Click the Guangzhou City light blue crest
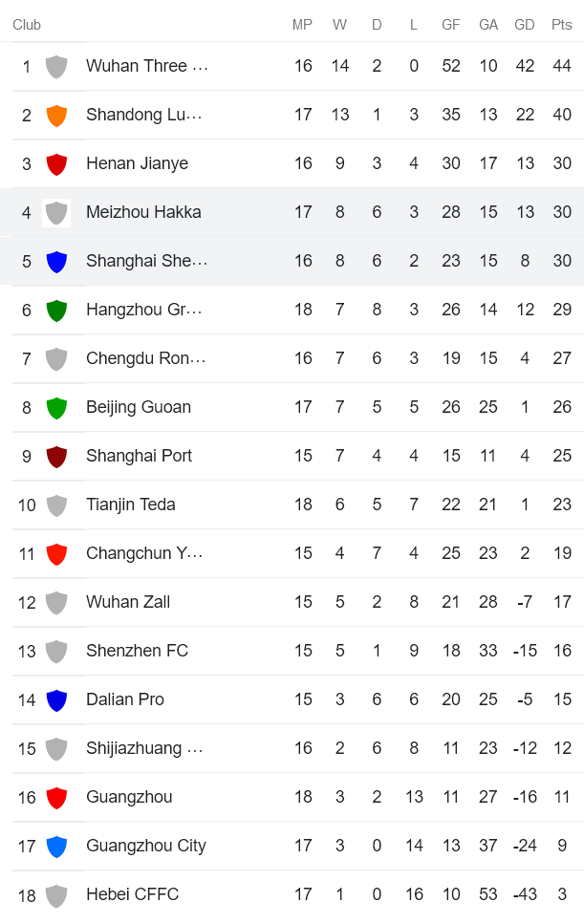The width and height of the screenshot is (584, 924). tap(57, 845)
